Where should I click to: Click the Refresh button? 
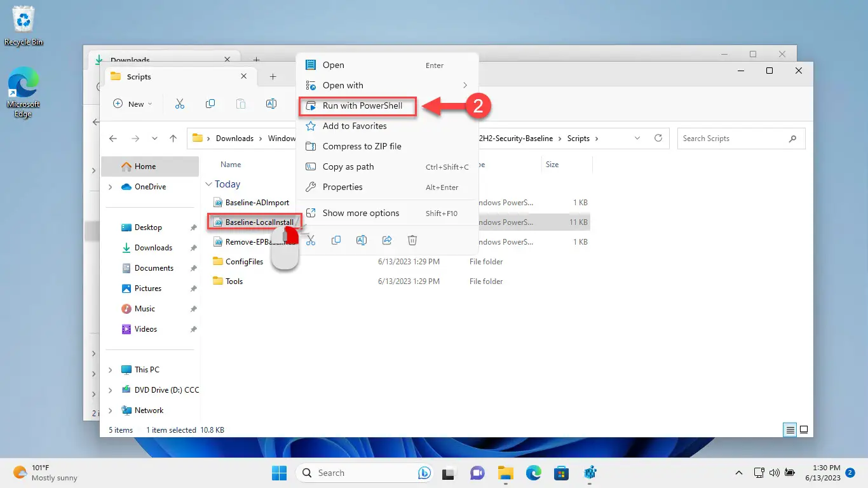pos(658,139)
